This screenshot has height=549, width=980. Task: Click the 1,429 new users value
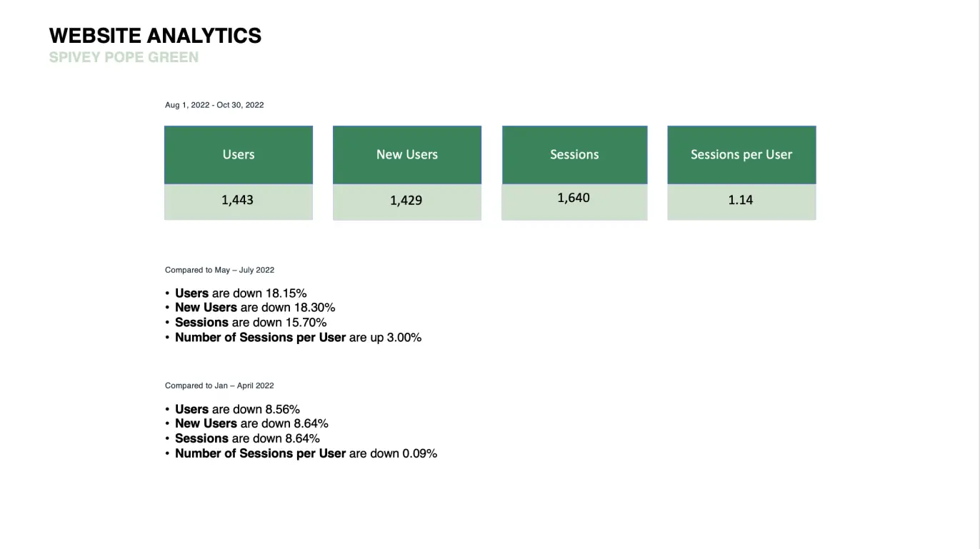[x=406, y=201]
